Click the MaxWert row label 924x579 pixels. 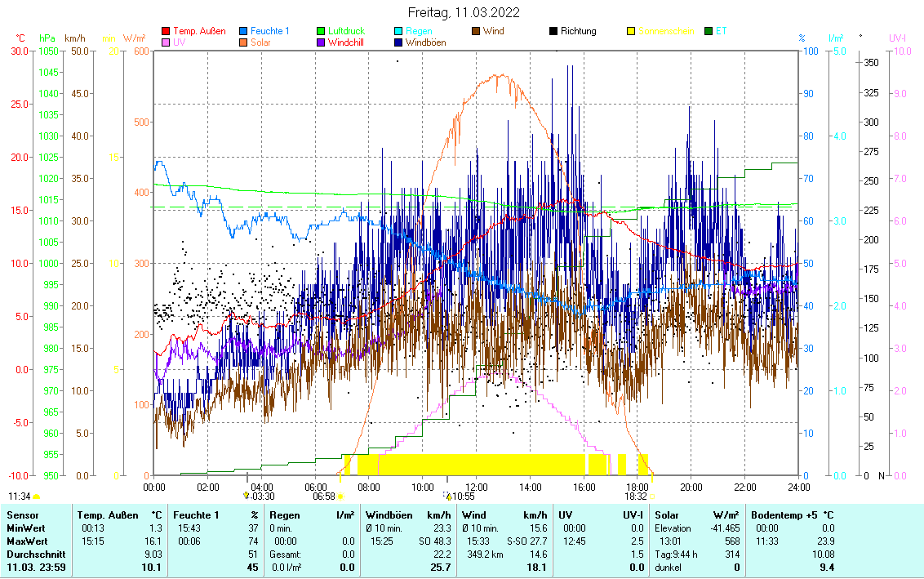pos(25,541)
